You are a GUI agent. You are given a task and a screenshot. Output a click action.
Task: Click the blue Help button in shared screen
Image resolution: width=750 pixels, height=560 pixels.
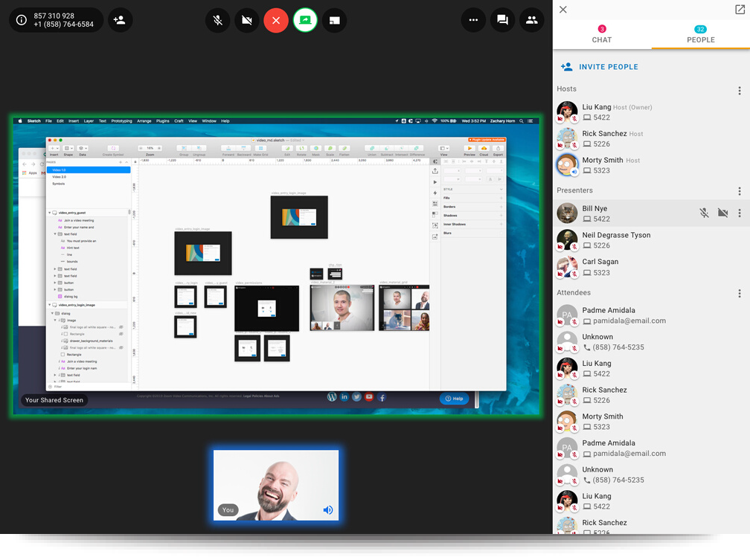coord(454,399)
